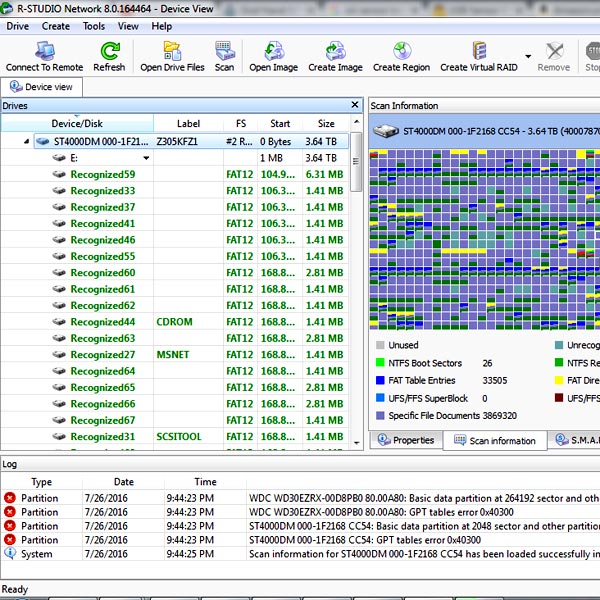The width and height of the screenshot is (600, 600).
Task: Open the Help menu
Action: coord(161,26)
